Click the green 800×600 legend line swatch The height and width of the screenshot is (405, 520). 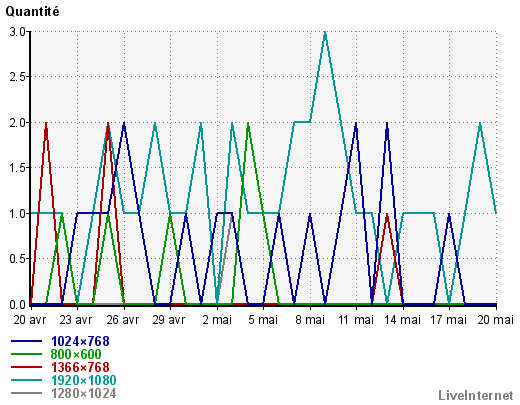[26, 354]
